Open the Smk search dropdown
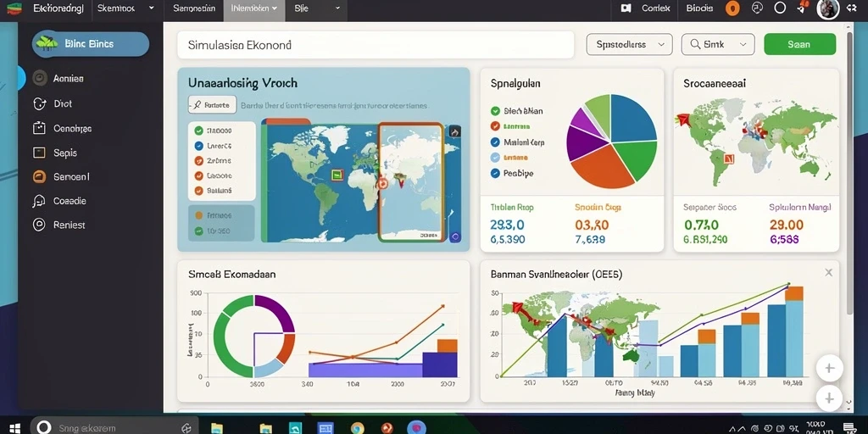868x434 pixels. coord(718,44)
